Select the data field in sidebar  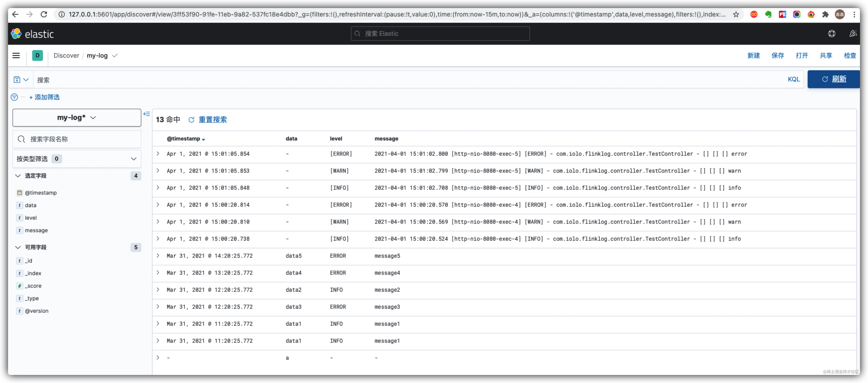(31, 205)
